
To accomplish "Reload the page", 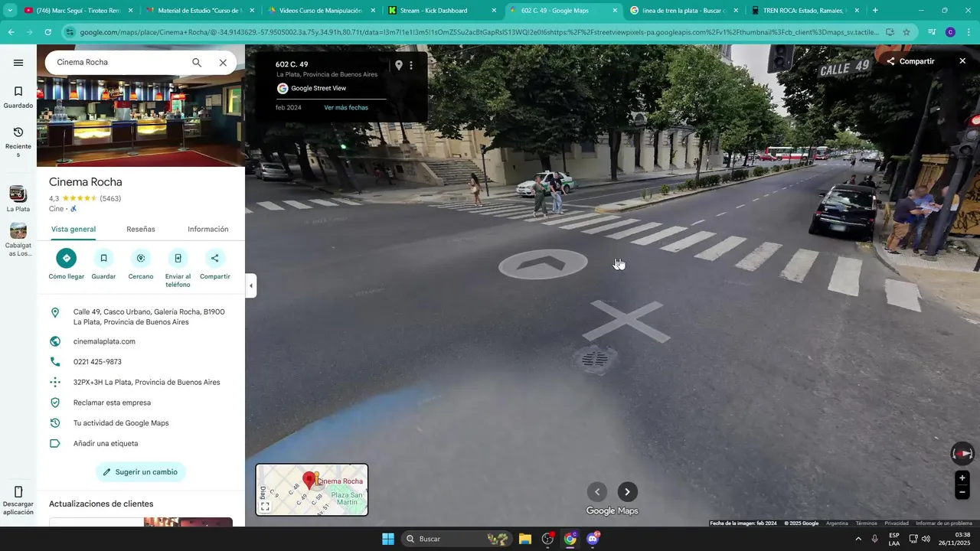I will coord(48,32).
